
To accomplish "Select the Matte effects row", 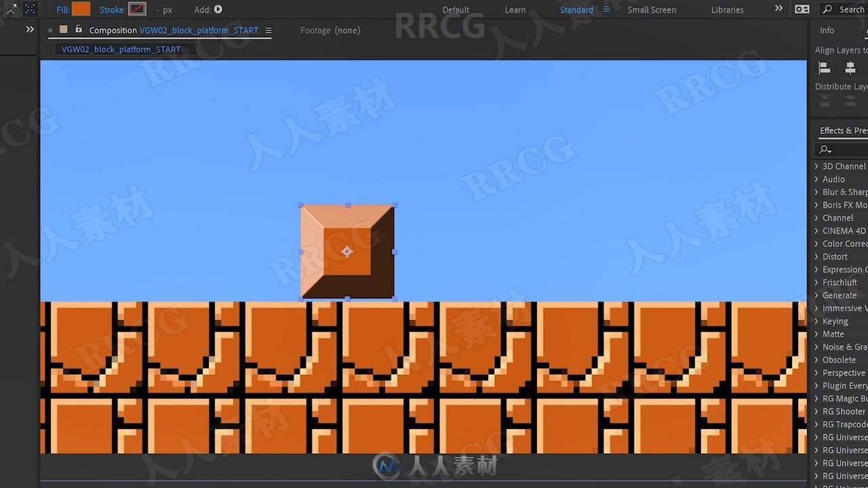I will [x=841, y=333].
